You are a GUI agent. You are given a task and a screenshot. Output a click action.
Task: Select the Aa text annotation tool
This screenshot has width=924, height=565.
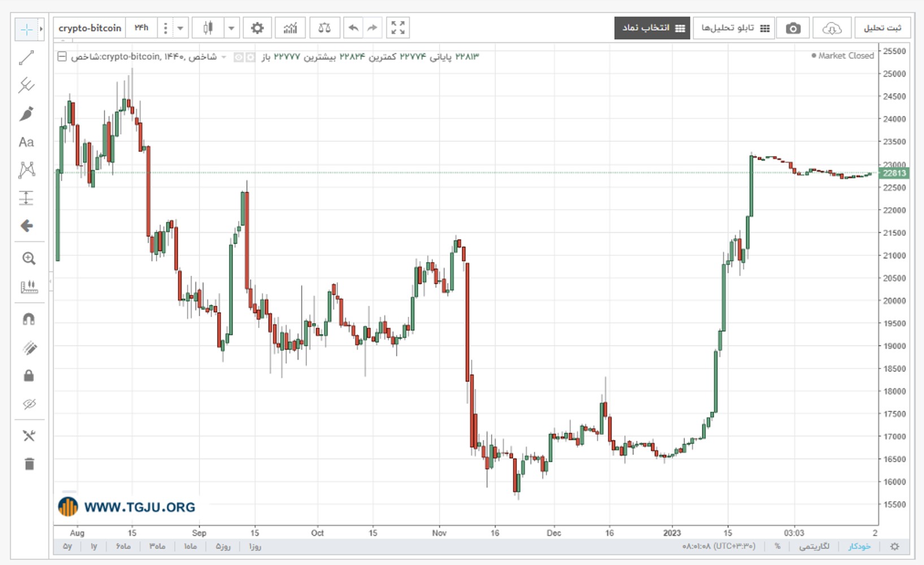pyautogui.click(x=27, y=142)
